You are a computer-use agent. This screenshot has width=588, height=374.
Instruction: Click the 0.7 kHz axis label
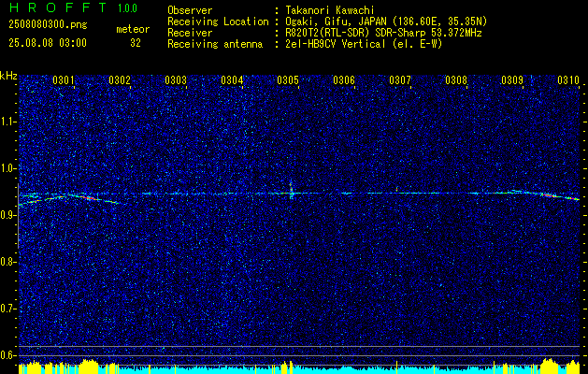(8, 309)
